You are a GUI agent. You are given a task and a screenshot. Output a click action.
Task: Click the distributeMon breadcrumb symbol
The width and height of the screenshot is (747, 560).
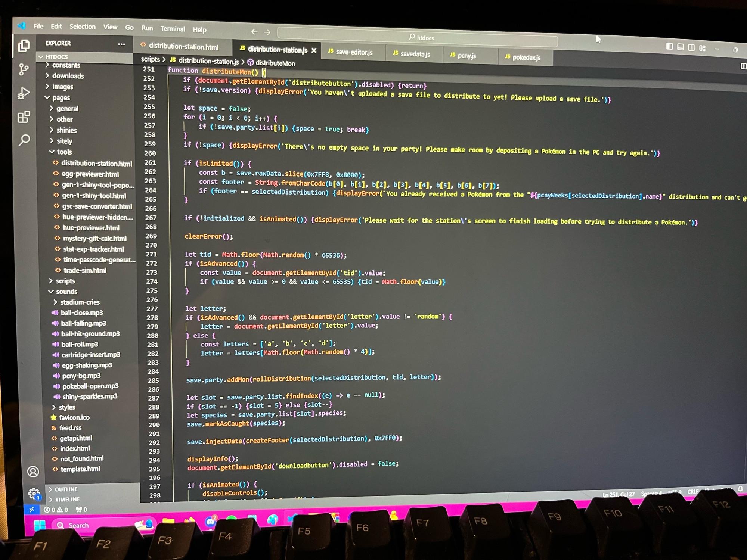272,63
